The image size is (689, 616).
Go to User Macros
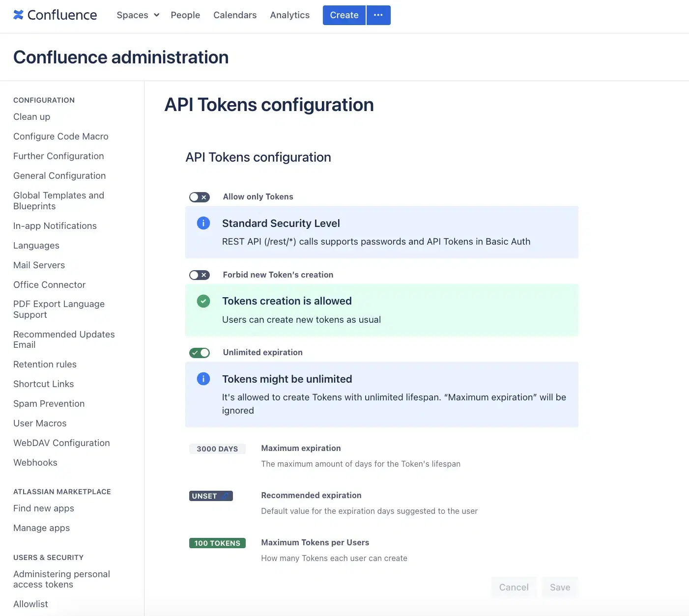tap(40, 423)
